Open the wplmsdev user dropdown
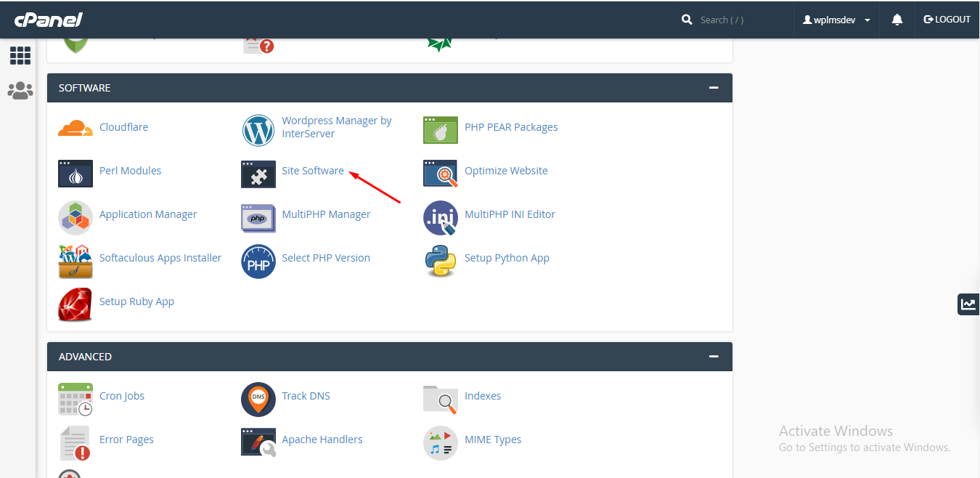 (x=836, y=20)
